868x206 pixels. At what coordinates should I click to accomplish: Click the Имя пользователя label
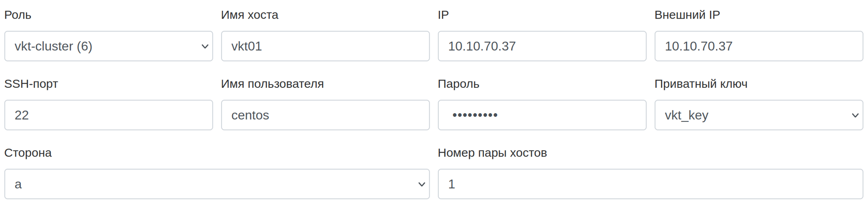pyautogui.click(x=272, y=84)
